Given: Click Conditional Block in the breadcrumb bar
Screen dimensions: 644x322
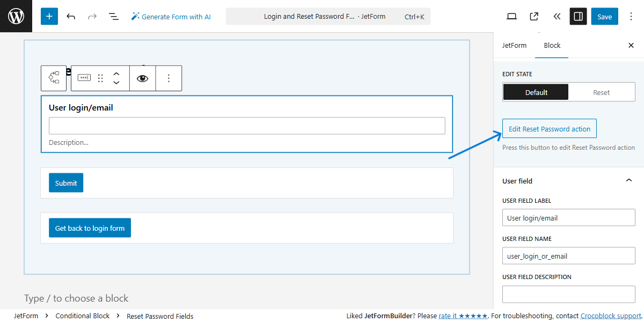Looking at the screenshot, I should coord(82,316).
